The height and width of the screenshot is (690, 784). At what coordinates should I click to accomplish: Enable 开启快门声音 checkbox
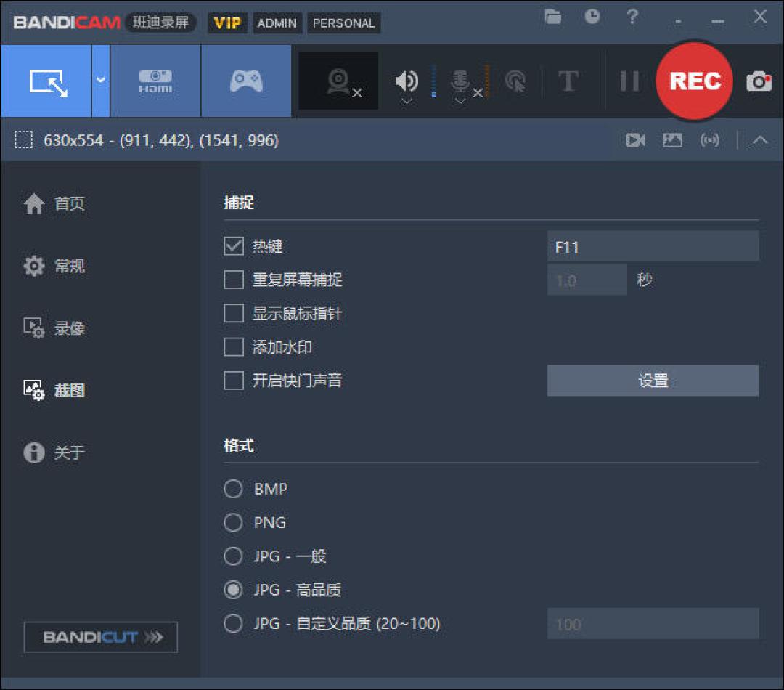tap(234, 381)
